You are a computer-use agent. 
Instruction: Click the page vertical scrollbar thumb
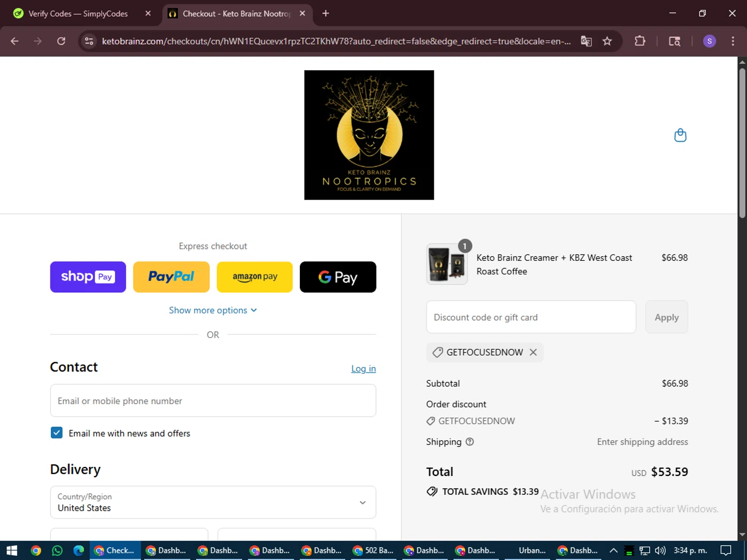[x=742, y=143]
